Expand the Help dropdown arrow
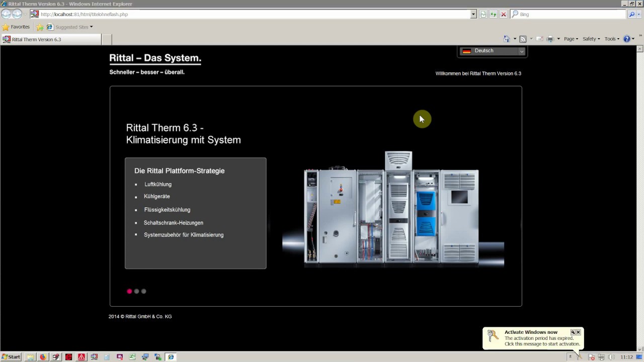 coord(634,39)
